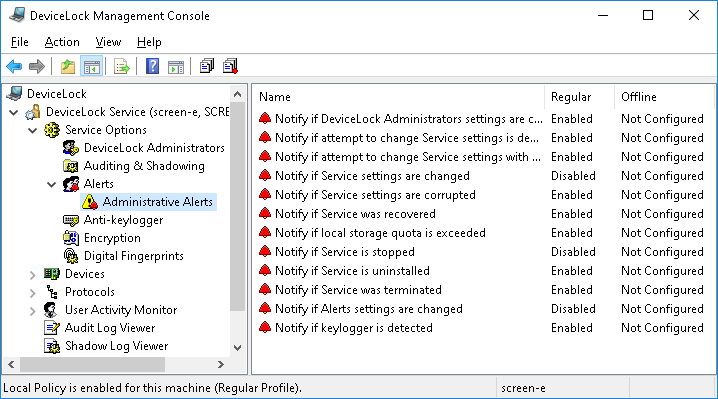The width and height of the screenshot is (718, 399).
Task: Click the Up One Level folder icon
Action: pyautogui.click(x=68, y=67)
